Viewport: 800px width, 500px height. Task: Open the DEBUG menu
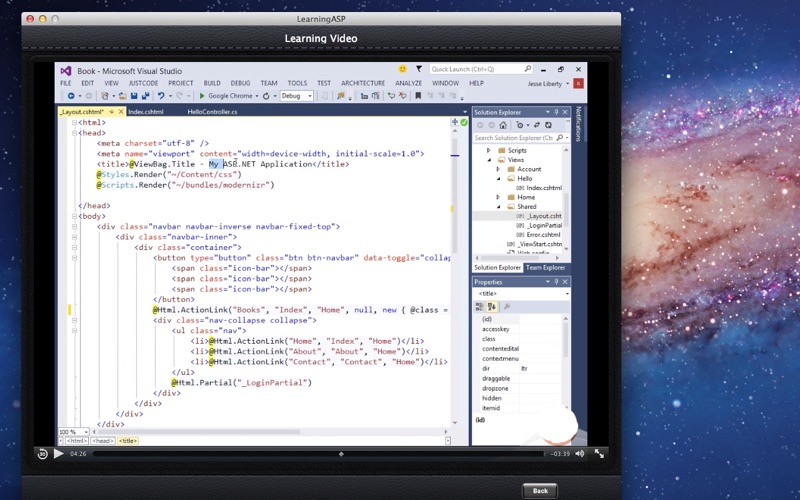click(240, 83)
